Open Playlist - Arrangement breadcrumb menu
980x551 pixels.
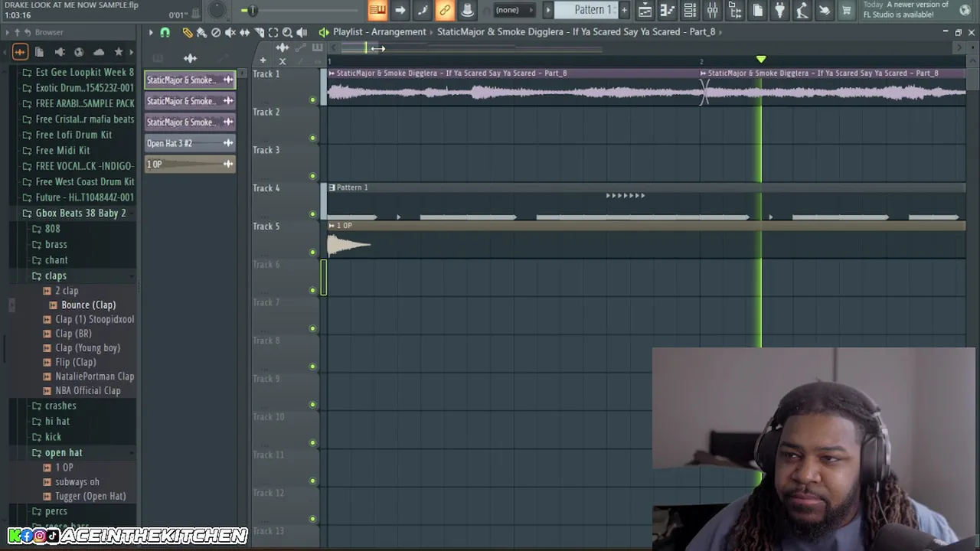pyautogui.click(x=379, y=32)
